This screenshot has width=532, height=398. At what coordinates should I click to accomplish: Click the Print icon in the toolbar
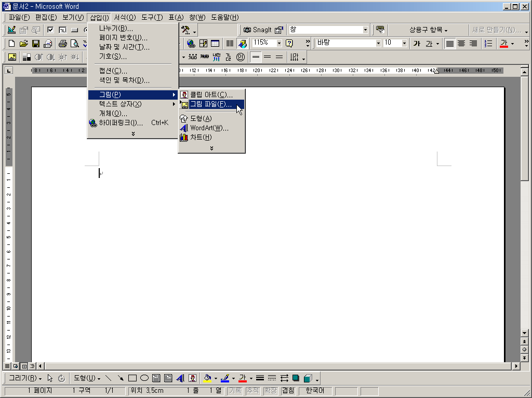[63, 44]
